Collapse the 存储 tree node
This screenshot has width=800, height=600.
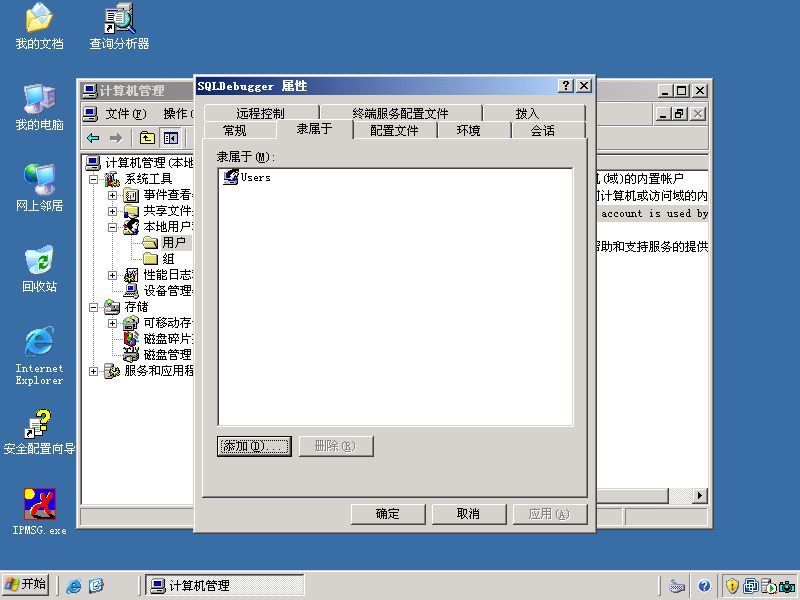pos(93,307)
